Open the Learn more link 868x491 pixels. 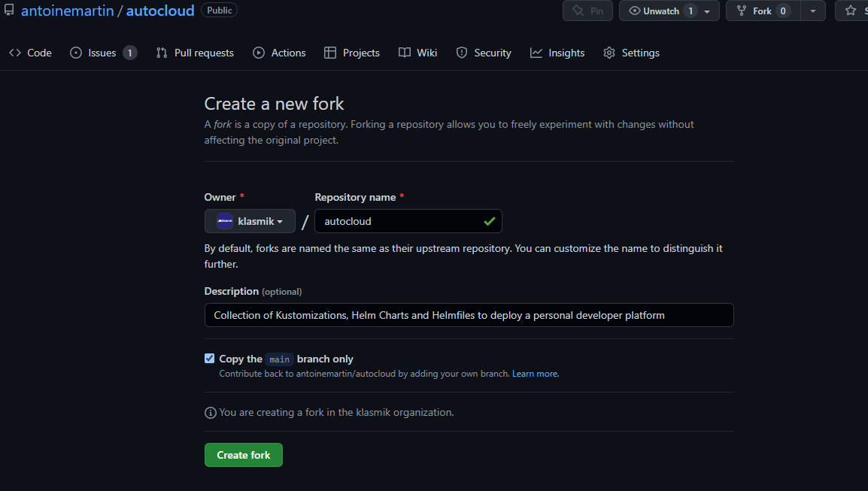(x=536, y=374)
